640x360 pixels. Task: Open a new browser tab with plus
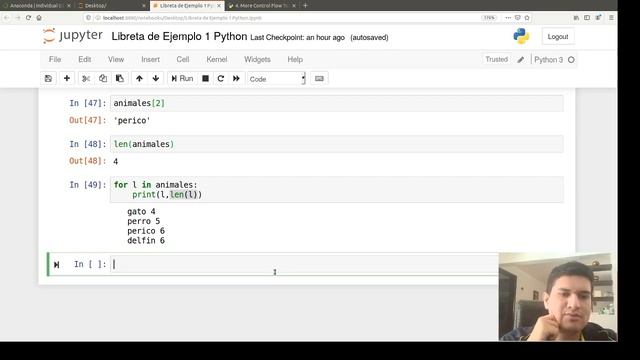(305, 6)
